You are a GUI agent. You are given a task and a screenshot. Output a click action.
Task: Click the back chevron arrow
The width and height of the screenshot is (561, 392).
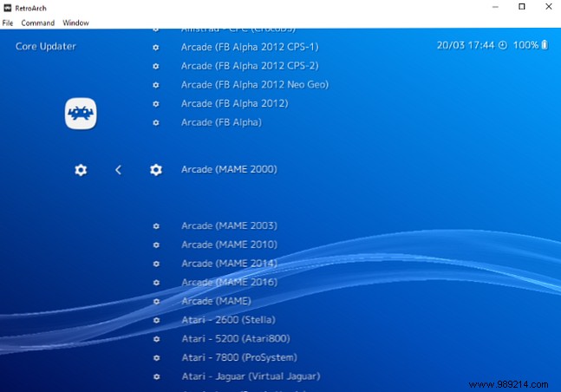coord(119,170)
